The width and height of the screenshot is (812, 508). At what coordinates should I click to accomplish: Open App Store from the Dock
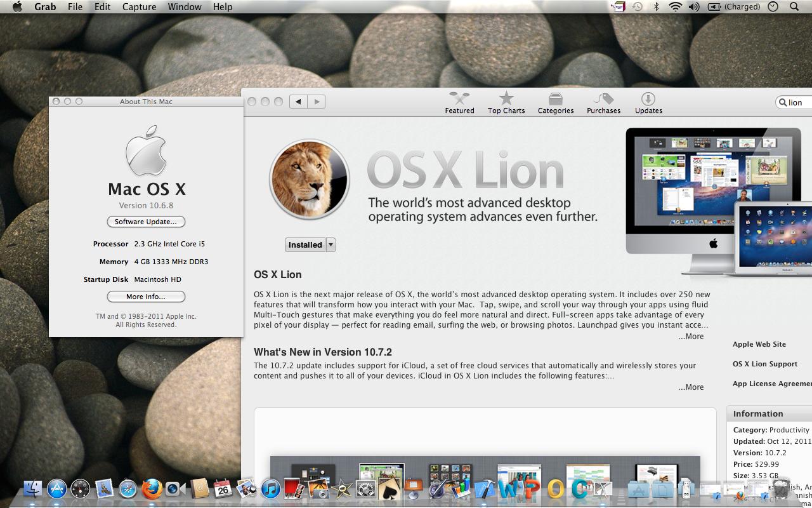click(57, 488)
